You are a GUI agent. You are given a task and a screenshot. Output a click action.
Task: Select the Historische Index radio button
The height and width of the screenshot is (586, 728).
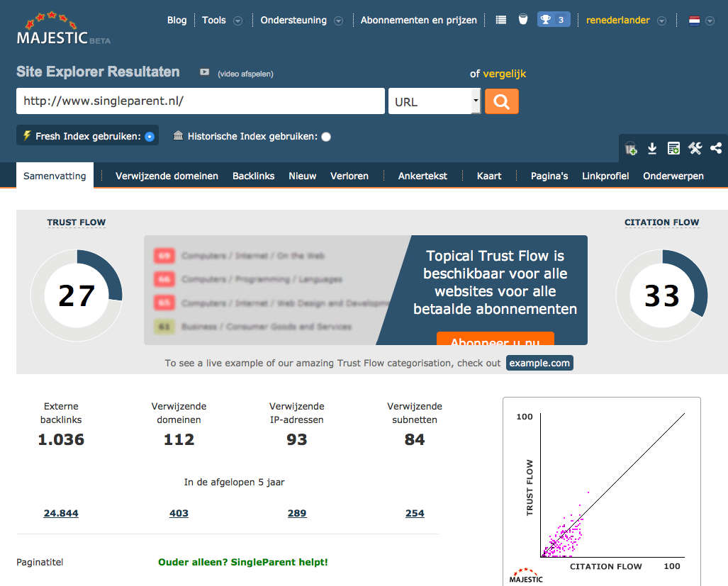pyautogui.click(x=326, y=137)
